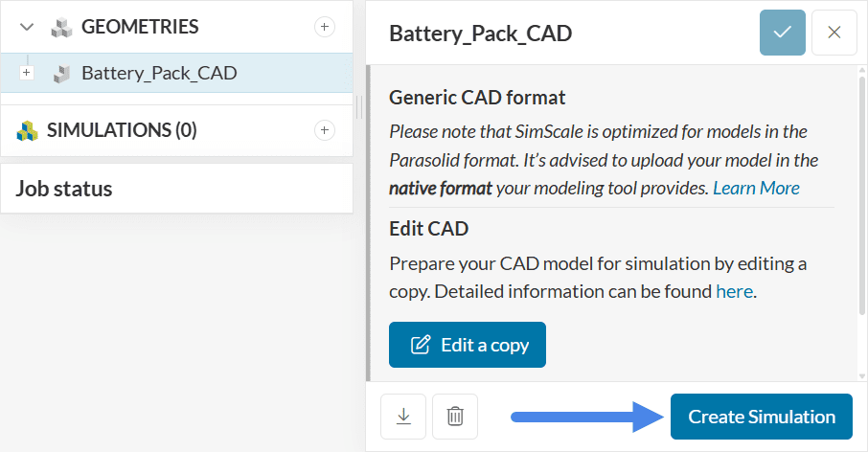This screenshot has height=452, width=868.
Task: Click the Job status panel header
Action: click(64, 189)
